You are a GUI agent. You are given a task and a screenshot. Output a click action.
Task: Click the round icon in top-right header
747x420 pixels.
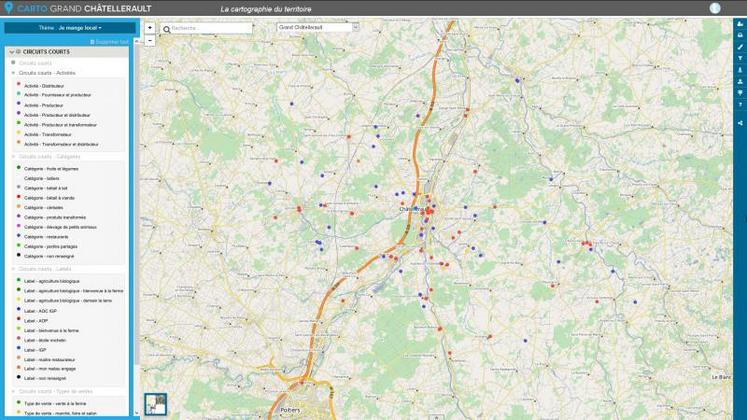click(715, 8)
